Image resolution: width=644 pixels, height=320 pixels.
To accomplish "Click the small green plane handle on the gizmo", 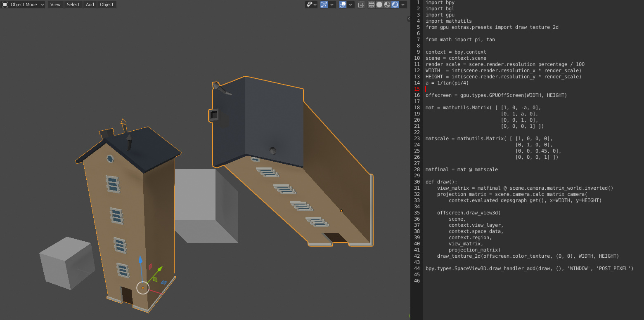I will tap(155, 279).
